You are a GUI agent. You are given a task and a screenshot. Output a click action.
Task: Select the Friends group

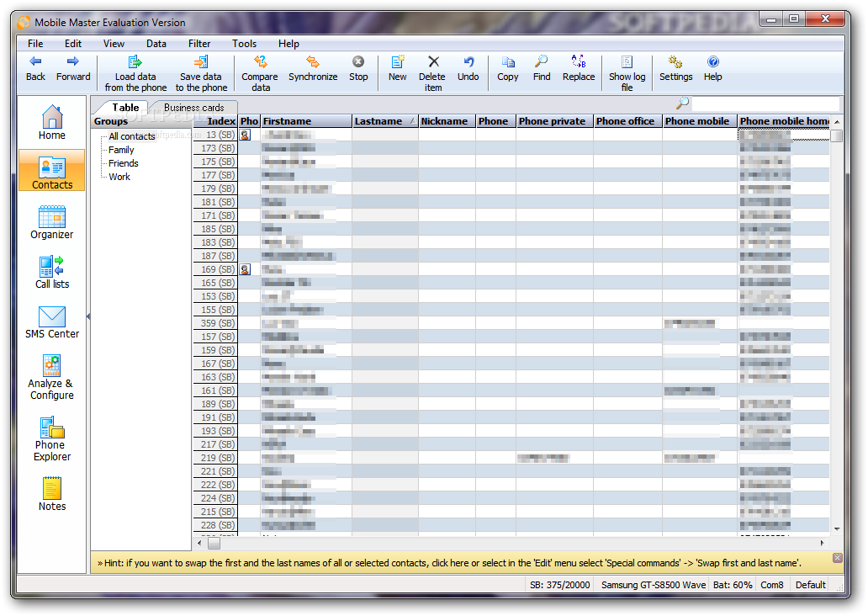(x=124, y=163)
